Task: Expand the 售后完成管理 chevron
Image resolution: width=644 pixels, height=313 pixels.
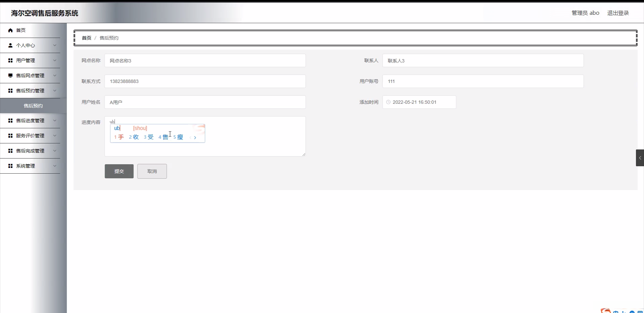Action: click(55, 151)
